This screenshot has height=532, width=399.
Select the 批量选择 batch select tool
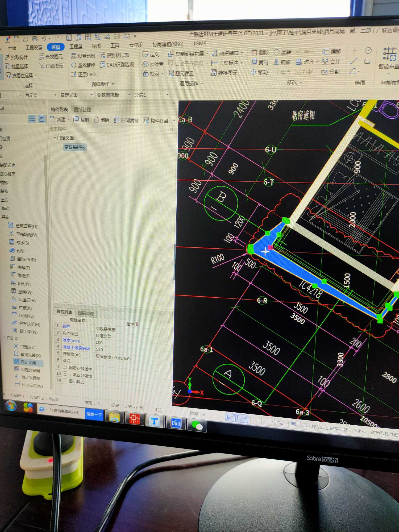pyautogui.click(x=16, y=66)
